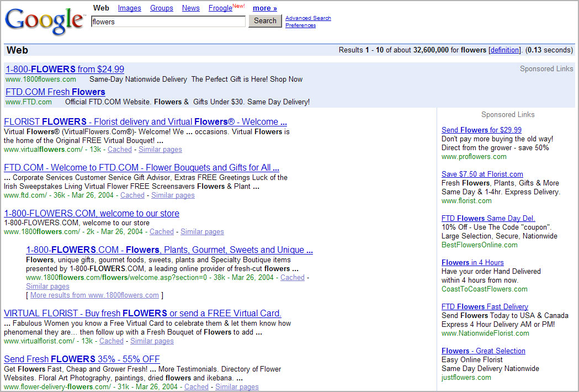Open the 1-800-FLOWERS from $24.99 sponsored link

click(x=65, y=69)
